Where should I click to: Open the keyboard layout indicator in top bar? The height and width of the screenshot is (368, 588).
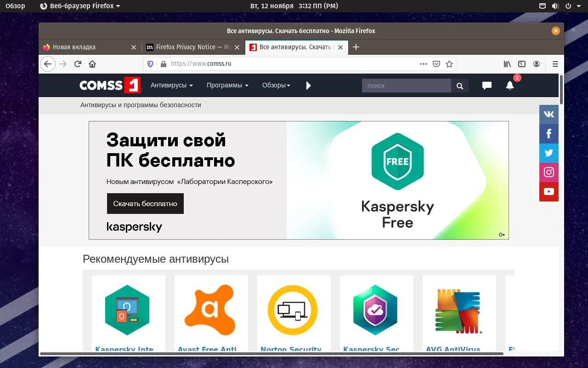[543, 6]
